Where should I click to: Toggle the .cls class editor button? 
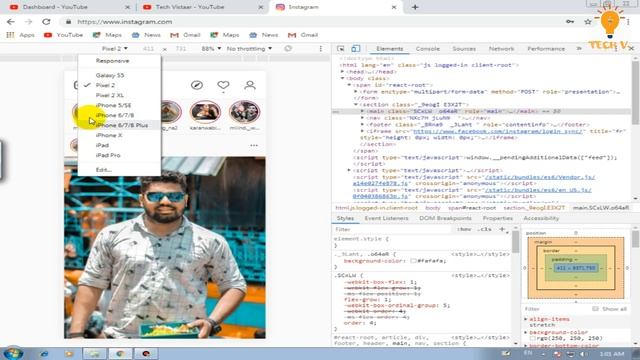(484, 229)
